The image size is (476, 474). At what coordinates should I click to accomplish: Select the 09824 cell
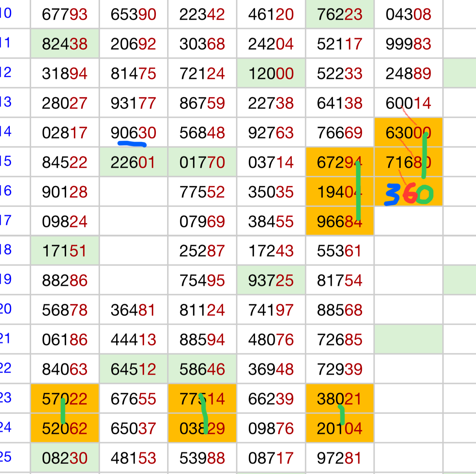pos(65,221)
